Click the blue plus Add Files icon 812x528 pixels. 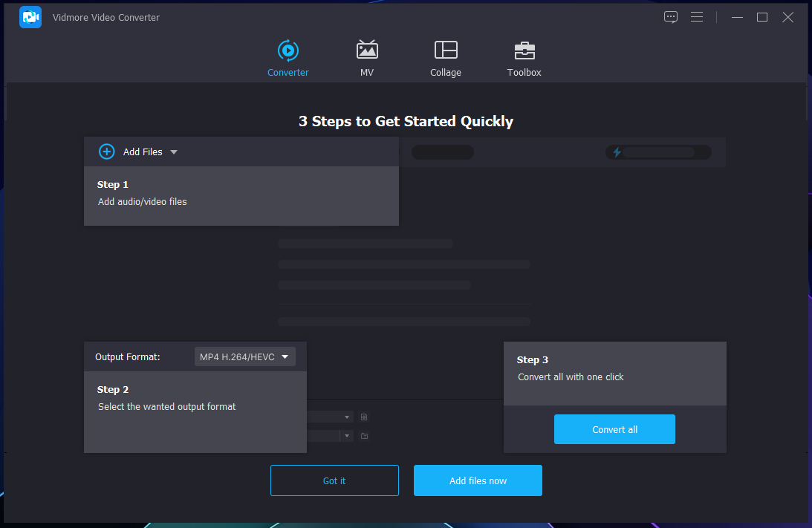[x=107, y=151]
